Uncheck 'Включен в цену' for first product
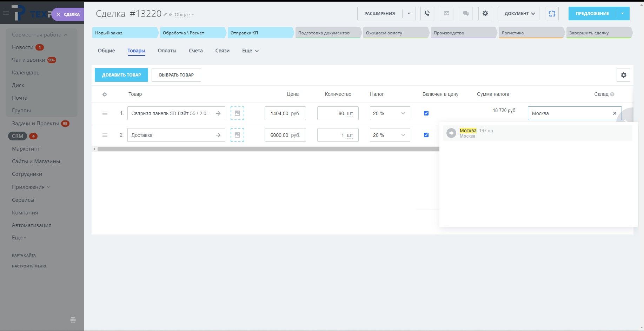Viewport: 644px width, 331px height. tap(426, 113)
